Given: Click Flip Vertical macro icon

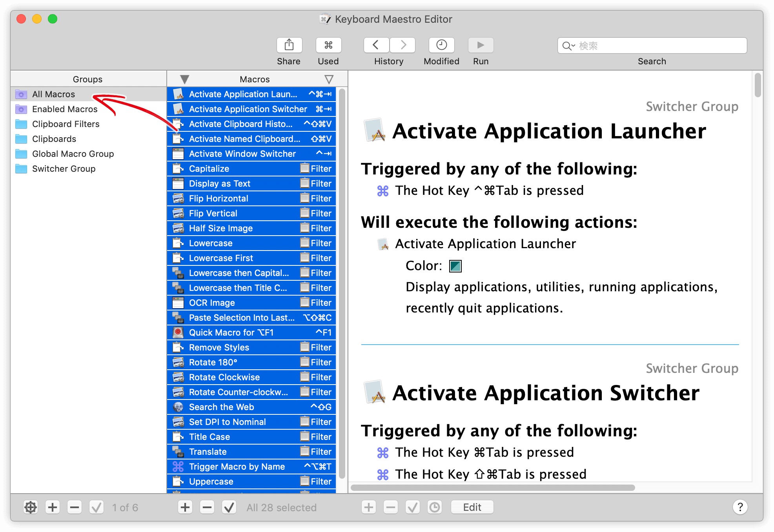Looking at the screenshot, I should click(178, 213).
